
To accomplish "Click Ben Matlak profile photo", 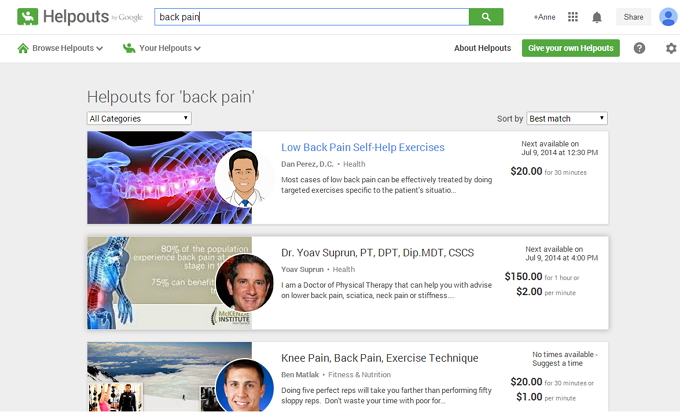I will click(245, 386).
